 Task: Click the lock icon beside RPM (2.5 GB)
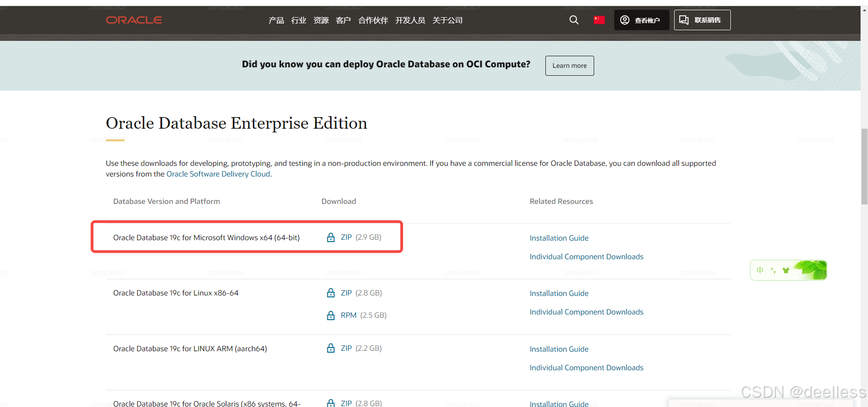(x=331, y=315)
